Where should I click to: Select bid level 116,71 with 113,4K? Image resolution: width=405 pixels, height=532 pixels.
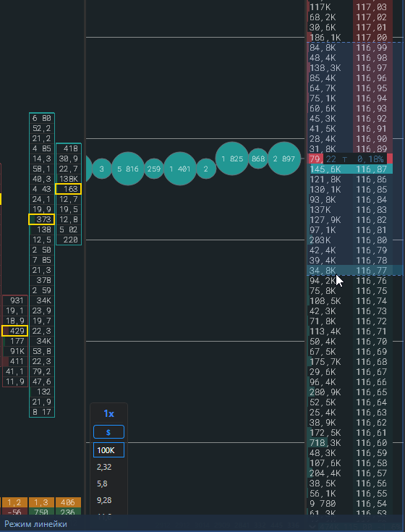[351, 332]
